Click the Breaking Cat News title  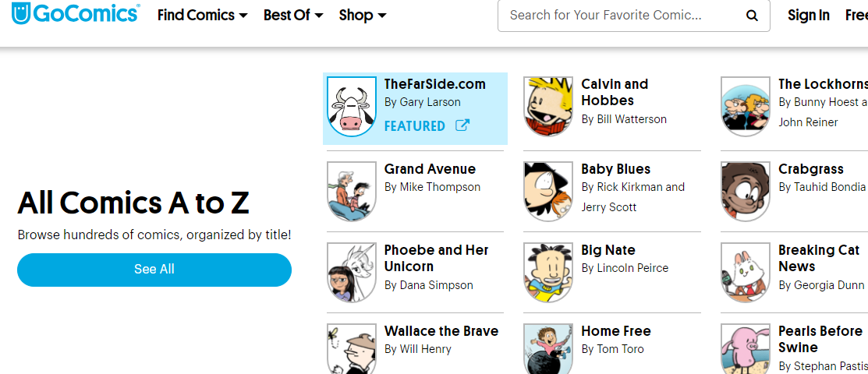coord(818,258)
